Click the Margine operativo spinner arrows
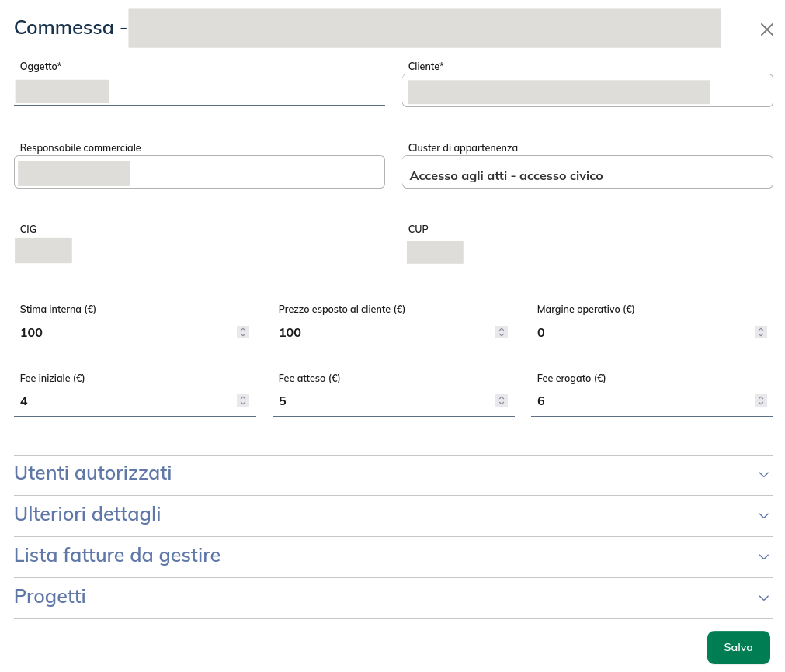Viewport: 785px width, 672px height. (760, 332)
